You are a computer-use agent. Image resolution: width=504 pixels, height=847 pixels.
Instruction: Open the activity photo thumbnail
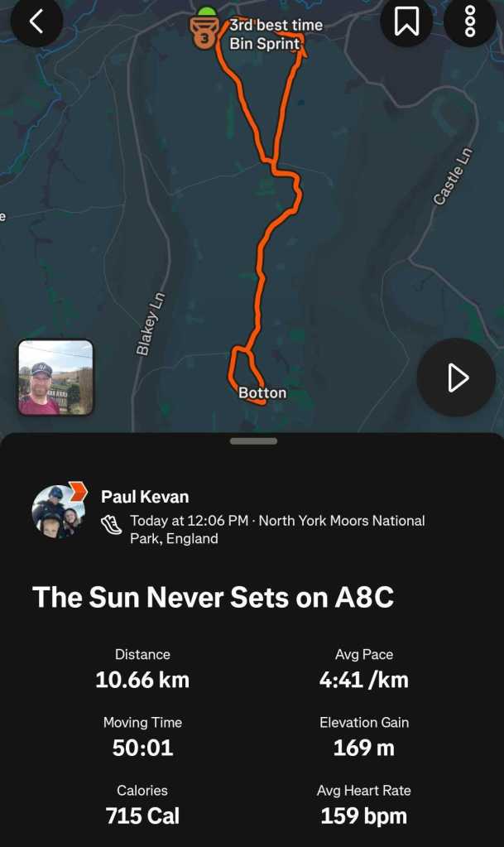coord(55,378)
